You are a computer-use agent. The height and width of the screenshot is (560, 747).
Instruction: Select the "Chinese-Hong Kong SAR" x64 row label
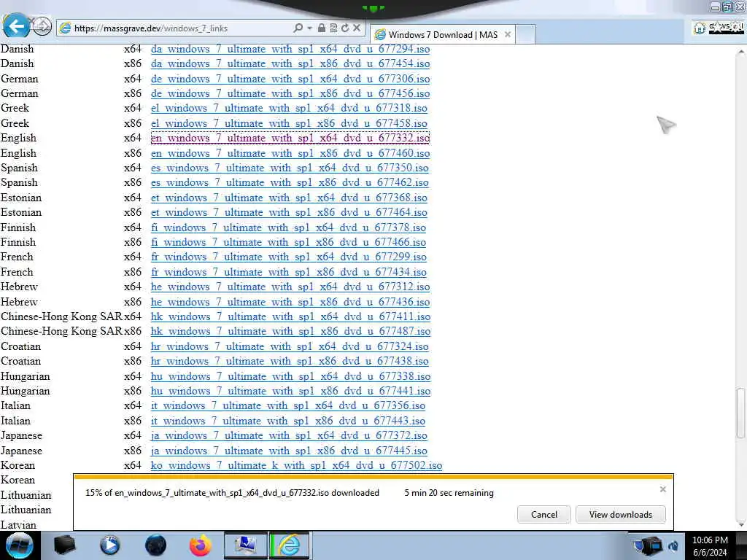tap(61, 316)
